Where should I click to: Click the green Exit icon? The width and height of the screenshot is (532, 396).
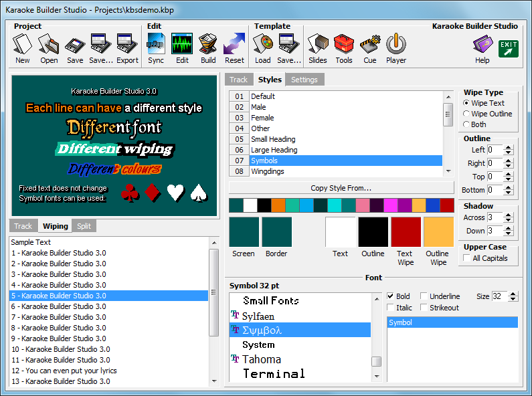(509, 49)
